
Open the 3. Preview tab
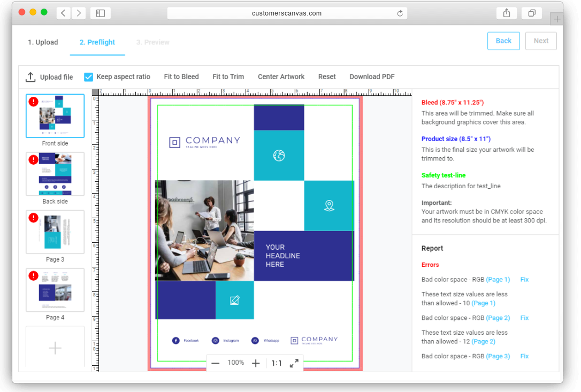152,42
